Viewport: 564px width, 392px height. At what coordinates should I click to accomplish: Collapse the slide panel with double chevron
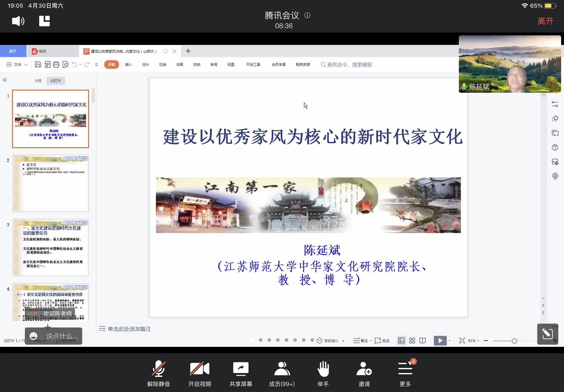click(5, 80)
